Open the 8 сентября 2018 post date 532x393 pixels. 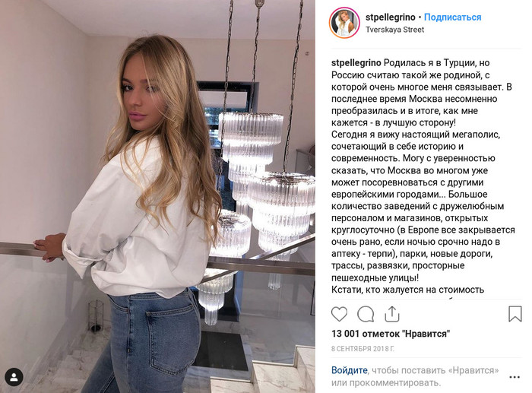[x=363, y=349]
